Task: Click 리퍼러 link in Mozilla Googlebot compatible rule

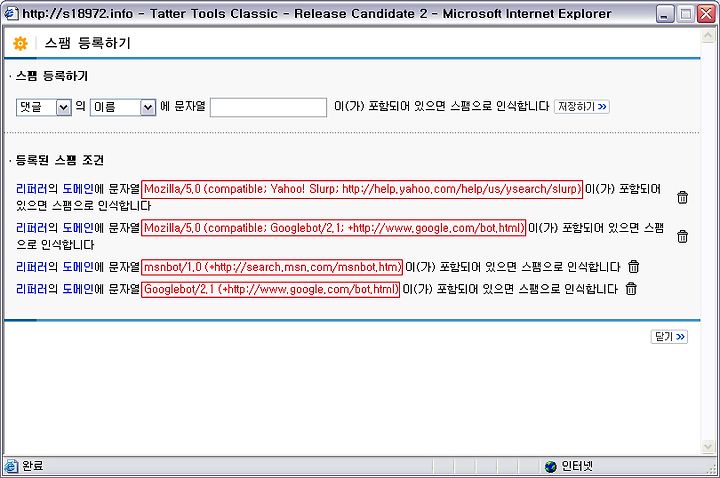Action: click(32, 227)
